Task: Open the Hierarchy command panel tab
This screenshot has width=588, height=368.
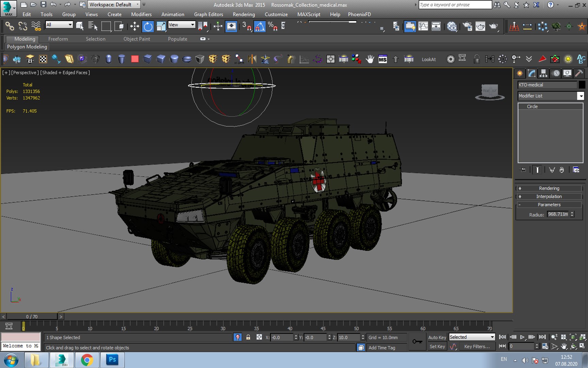Action: click(543, 73)
